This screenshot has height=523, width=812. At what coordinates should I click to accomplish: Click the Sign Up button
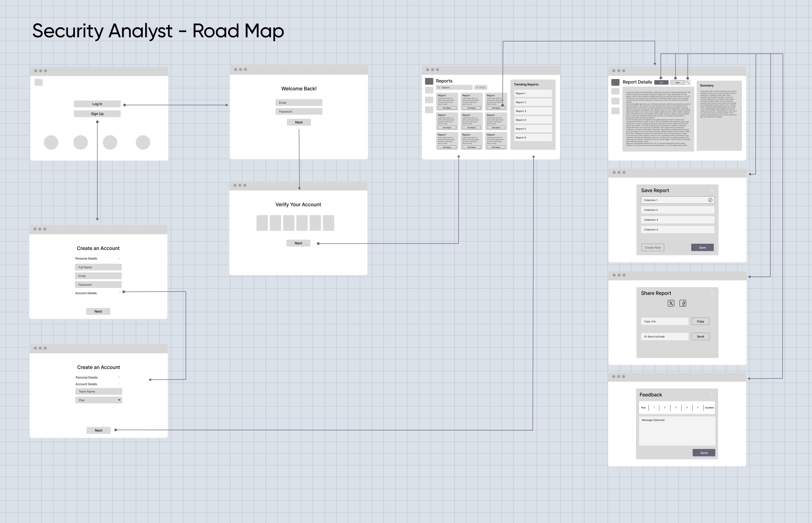coord(97,113)
